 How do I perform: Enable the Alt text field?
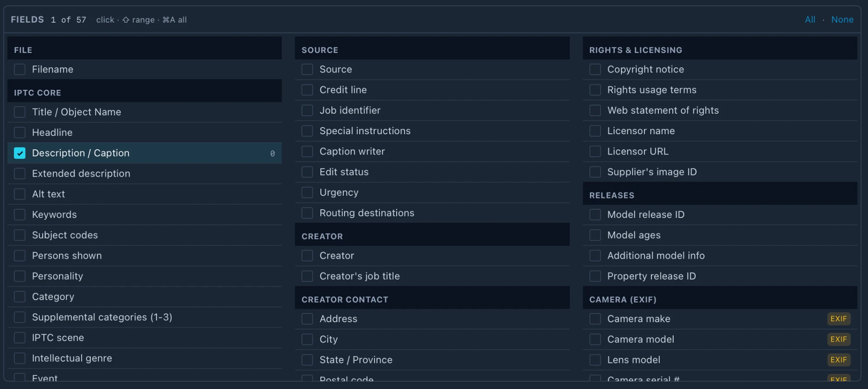pos(20,194)
